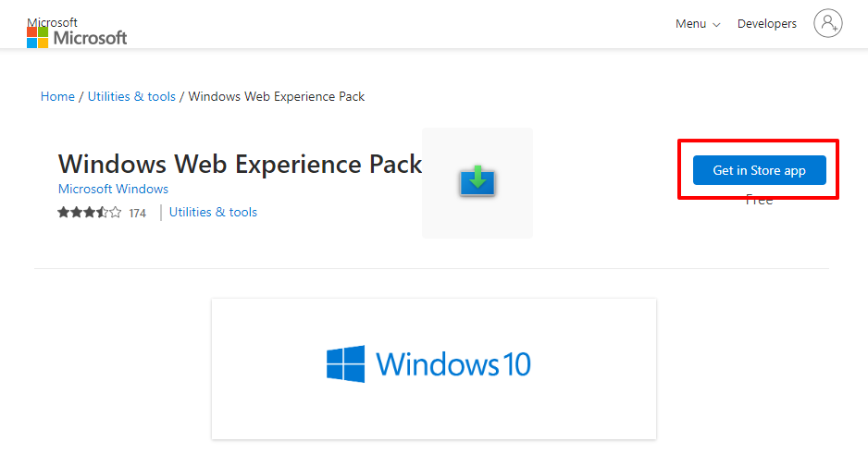Click the Microsoft four-square logo
The image size is (868, 467).
[38, 37]
